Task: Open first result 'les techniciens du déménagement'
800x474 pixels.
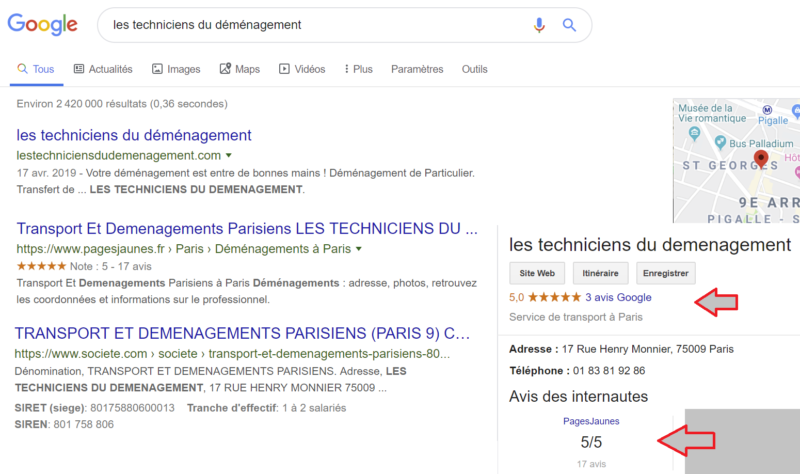Action: (134, 135)
